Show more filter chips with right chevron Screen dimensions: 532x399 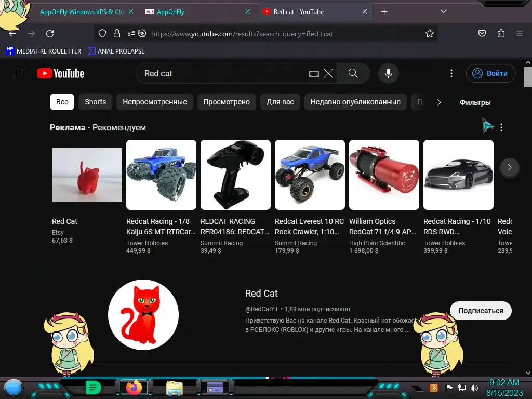438,102
